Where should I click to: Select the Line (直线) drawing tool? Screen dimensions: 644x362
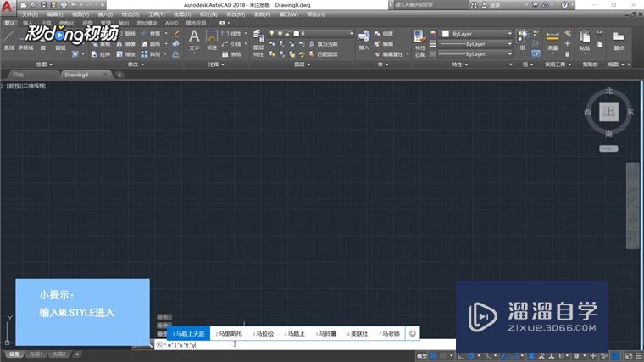click(8, 40)
